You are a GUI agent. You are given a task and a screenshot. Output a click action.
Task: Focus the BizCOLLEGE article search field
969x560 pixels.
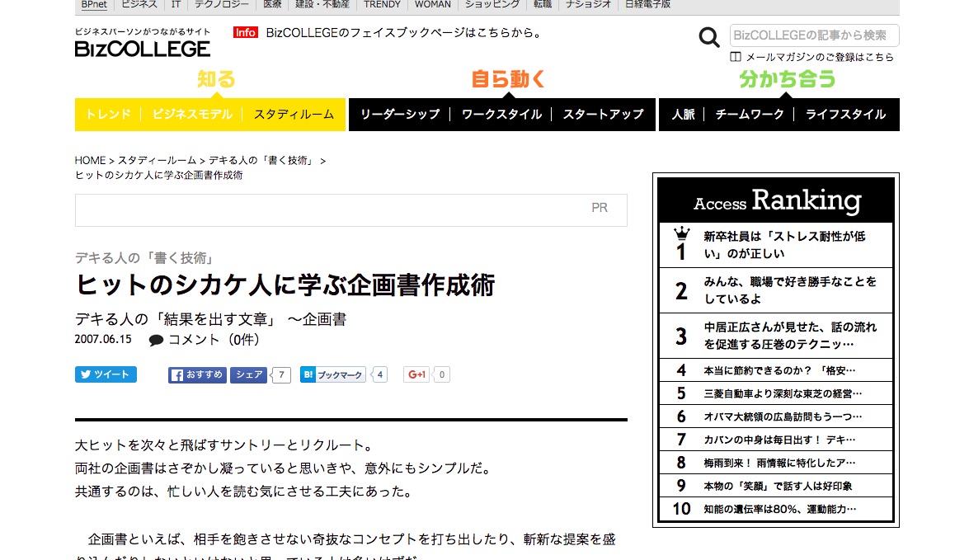point(813,35)
